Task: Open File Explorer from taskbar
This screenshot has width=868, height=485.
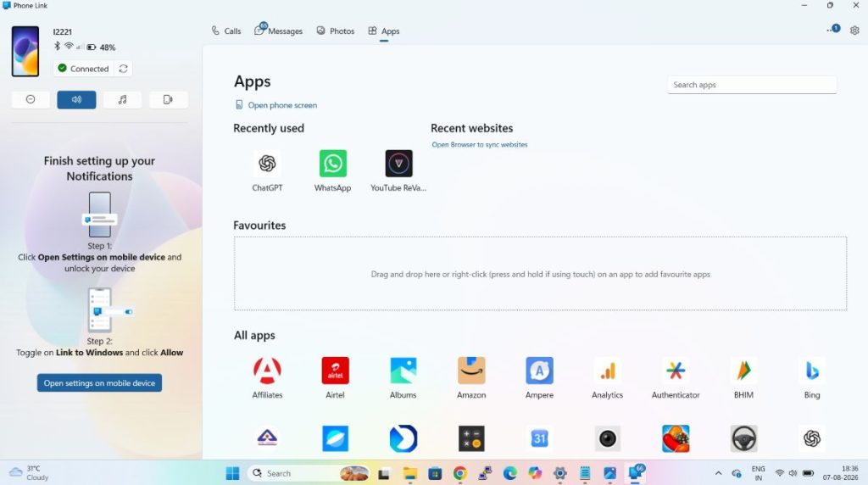Action: click(x=409, y=473)
